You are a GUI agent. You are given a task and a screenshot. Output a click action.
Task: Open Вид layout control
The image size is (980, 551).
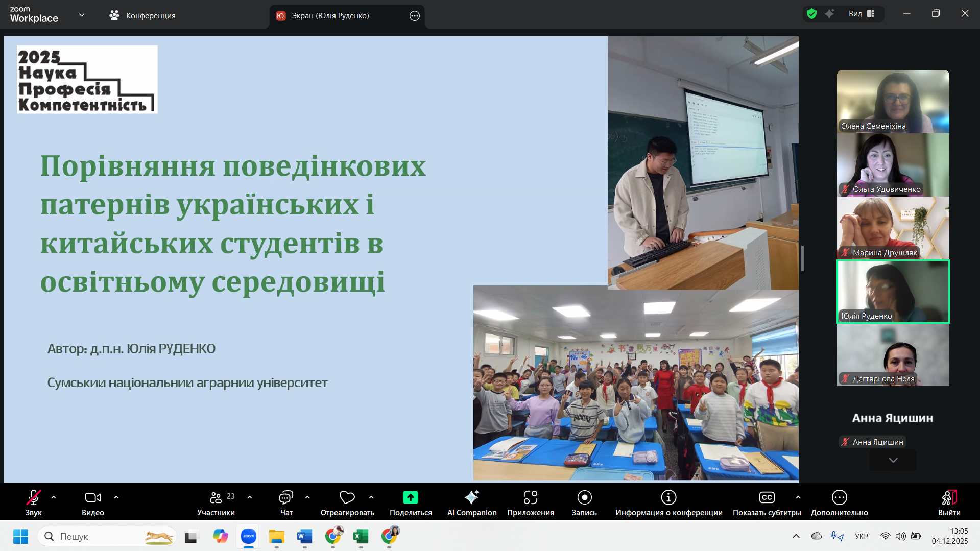861,14
